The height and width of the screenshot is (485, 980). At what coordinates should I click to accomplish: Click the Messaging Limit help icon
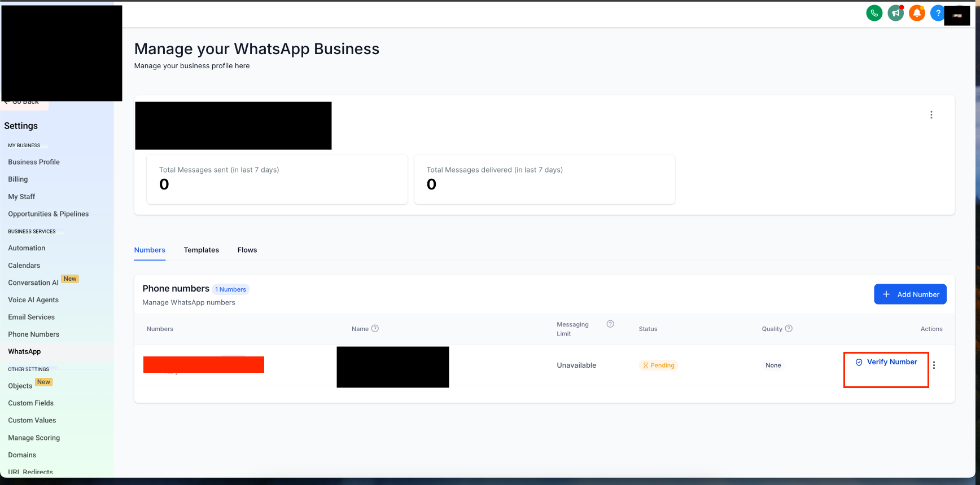(610, 324)
